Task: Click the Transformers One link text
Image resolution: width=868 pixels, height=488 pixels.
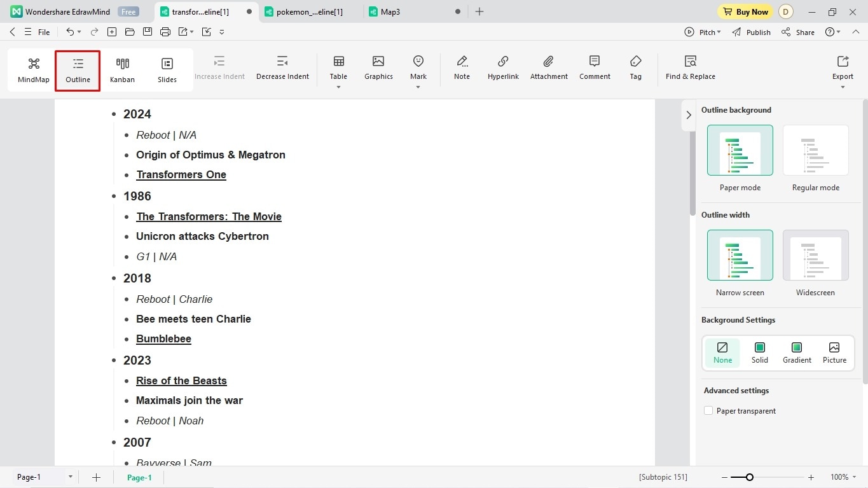Action: tap(181, 174)
